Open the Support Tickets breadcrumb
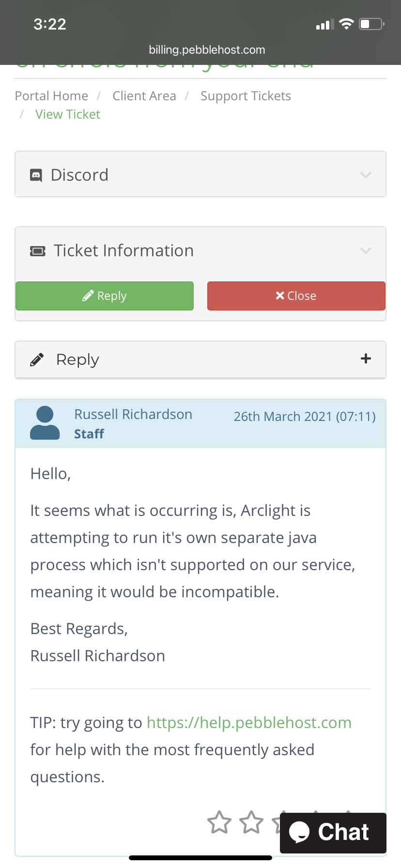 tap(246, 95)
